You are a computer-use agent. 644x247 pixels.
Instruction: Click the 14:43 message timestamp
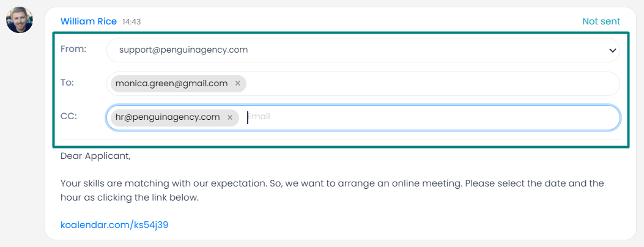pos(131,22)
